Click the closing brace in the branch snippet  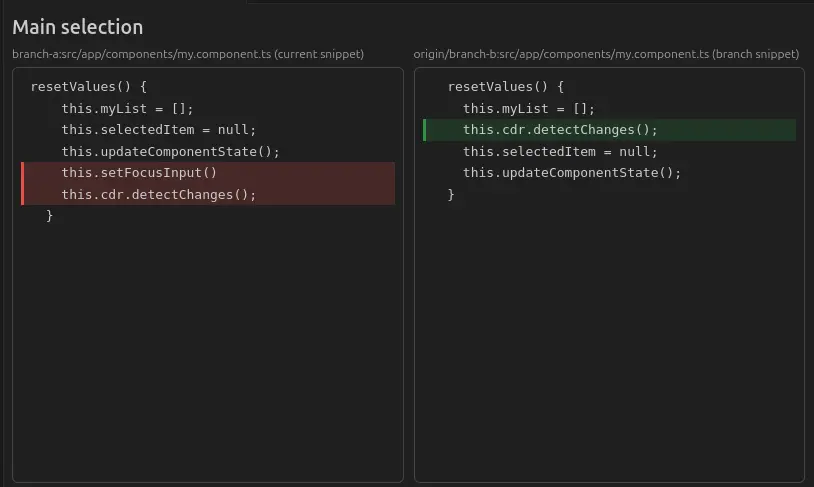[451, 195]
